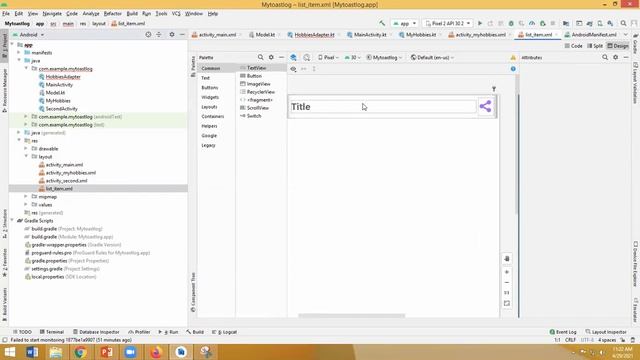
Task: Zoom out on design surface
Action: (507, 282)
